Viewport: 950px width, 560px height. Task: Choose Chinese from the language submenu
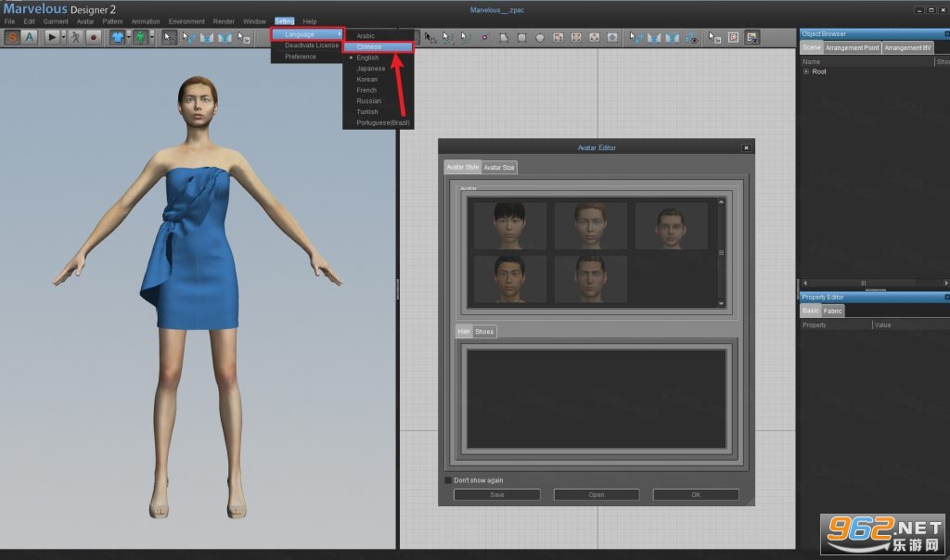(x=379, y=46)
